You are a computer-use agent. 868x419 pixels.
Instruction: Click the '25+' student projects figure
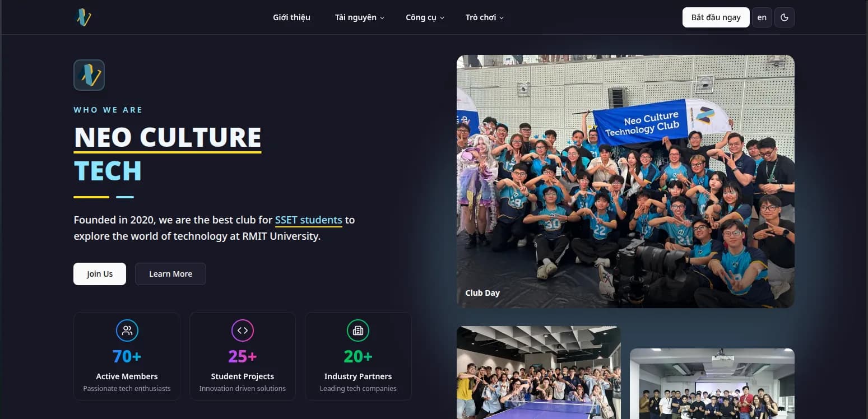click(x=243, y=356)
